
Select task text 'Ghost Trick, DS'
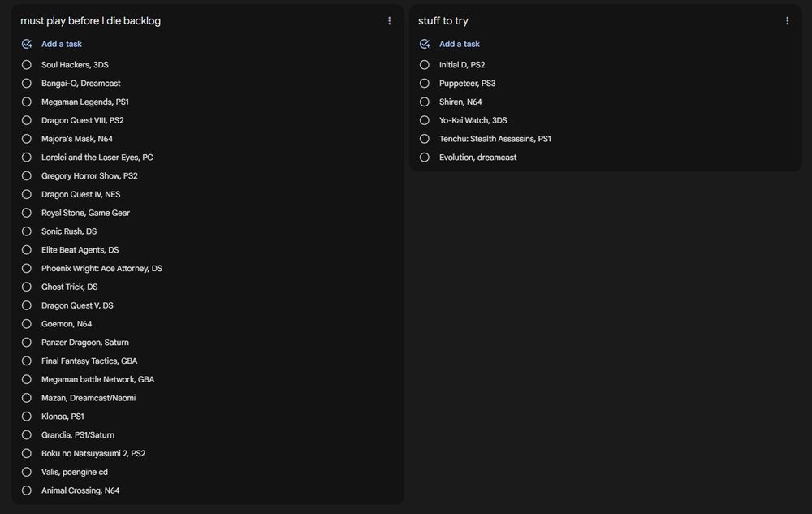pos(69,287)
